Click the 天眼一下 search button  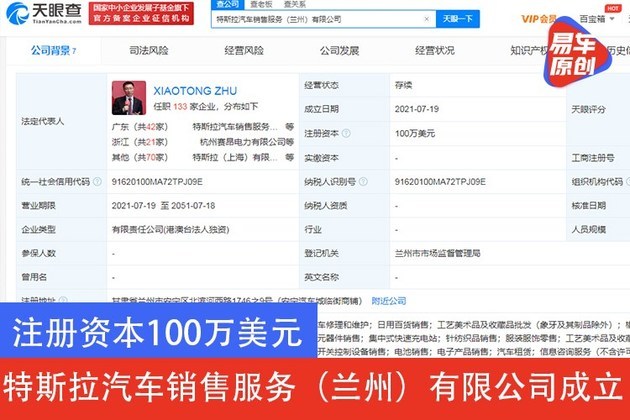(458, 19)
